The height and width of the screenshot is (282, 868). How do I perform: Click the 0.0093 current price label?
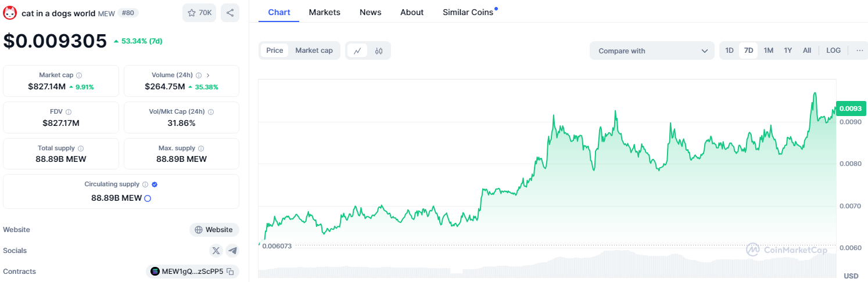point(851,109)
